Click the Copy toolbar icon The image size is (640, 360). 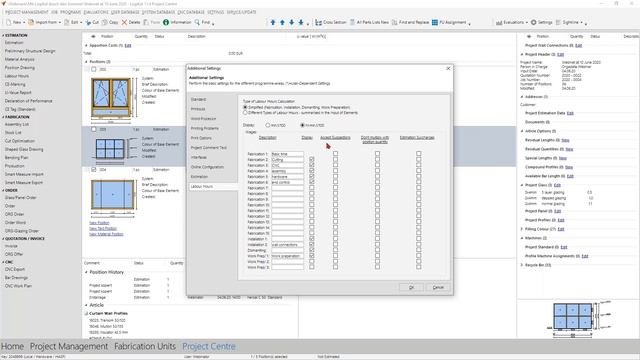coord(105,22)
